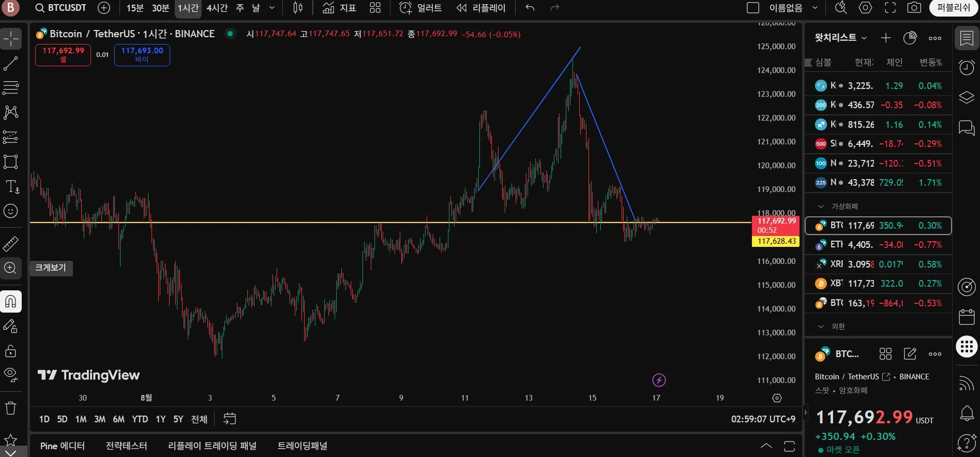The image size is (980, 457).
Task: Open the 이름없음 layout dropdown
Action: 793,8
